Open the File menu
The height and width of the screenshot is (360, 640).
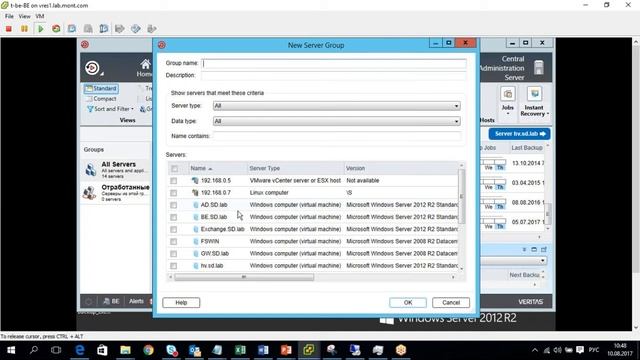click(9, 16)
